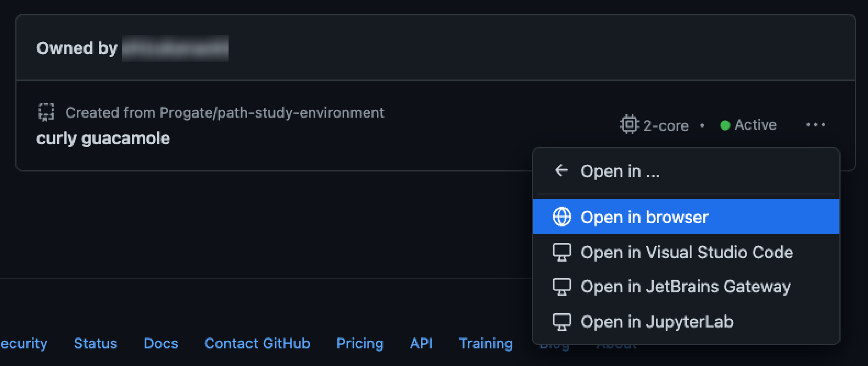Open the ellipsis options menu for the codespace
The image size is (868, 366).
click(816, 125)
